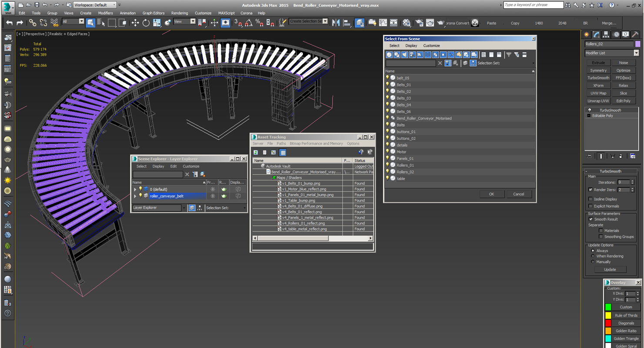
Task: Collapse the TurboSmooth rollout header
Action: point(610,171)
